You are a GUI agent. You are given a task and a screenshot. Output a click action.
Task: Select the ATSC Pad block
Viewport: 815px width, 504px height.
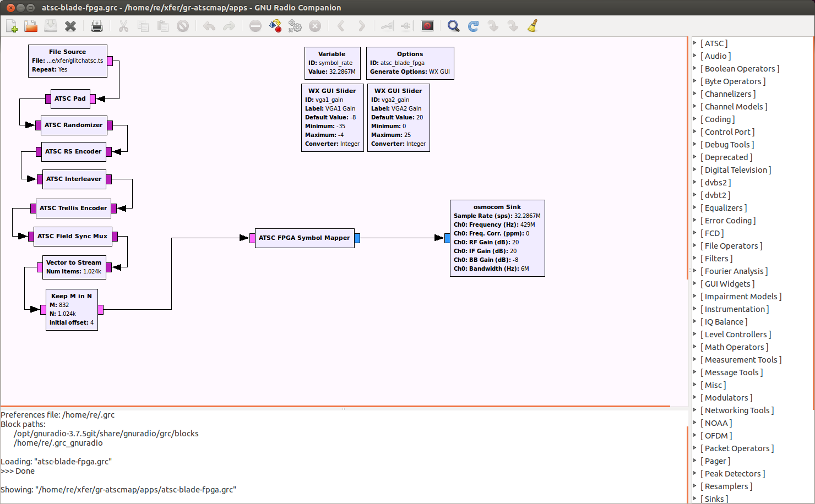(x=70, y=98)
